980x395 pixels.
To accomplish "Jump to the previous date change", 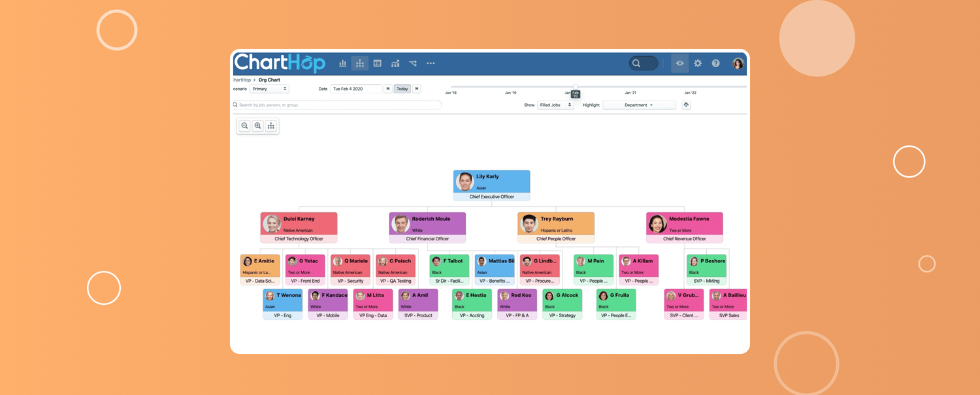I will tap(388, 89).
